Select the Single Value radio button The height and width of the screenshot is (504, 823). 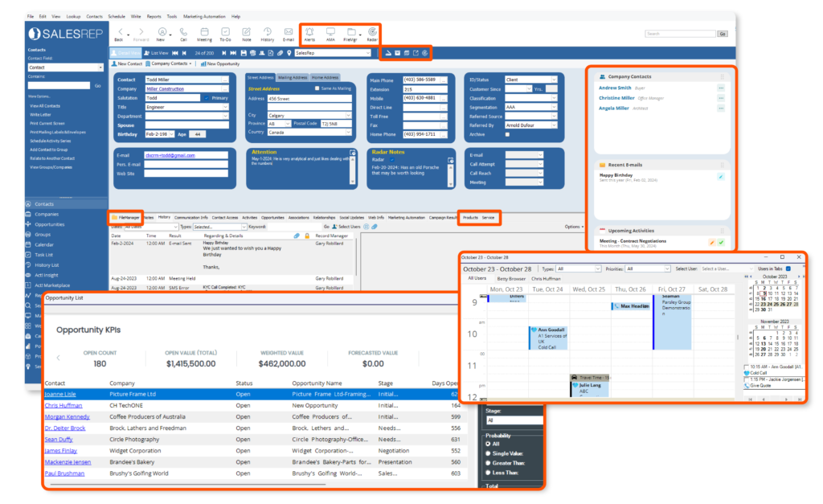click(488, 453)
